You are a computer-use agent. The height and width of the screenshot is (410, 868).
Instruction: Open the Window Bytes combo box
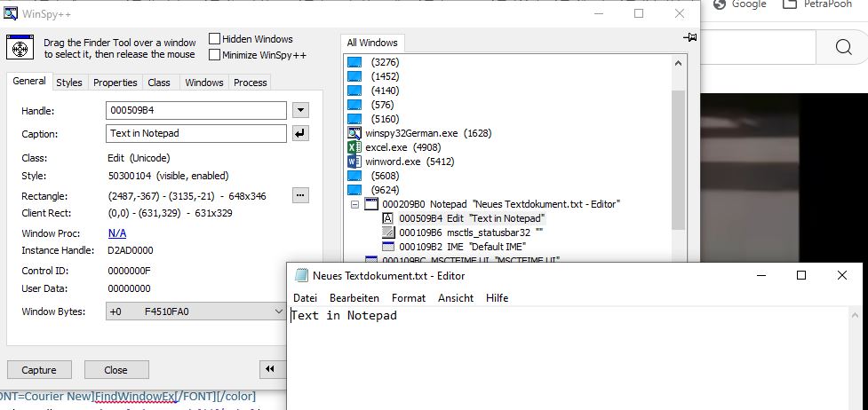point(196,311)
